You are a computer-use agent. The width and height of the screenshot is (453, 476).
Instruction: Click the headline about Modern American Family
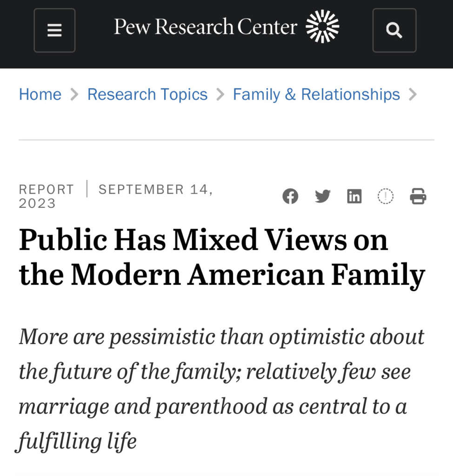(x=222, y=257)
